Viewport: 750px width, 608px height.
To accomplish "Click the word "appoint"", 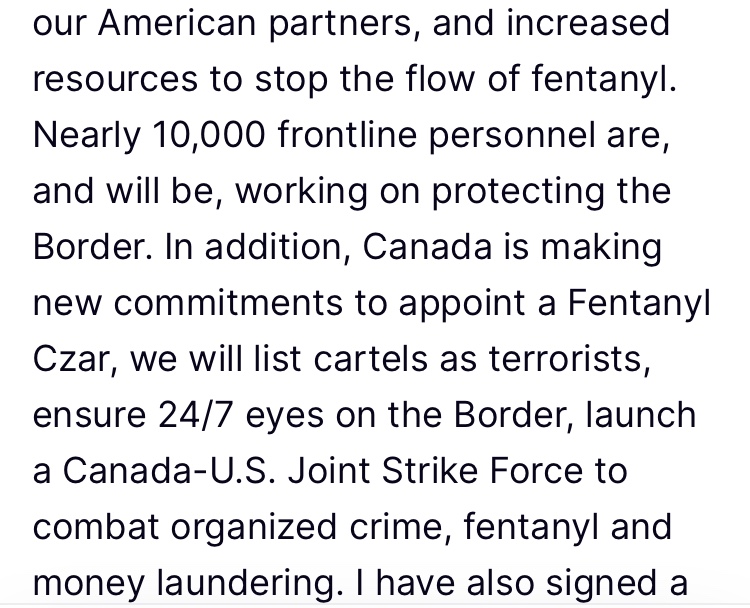I will point(462,304).
